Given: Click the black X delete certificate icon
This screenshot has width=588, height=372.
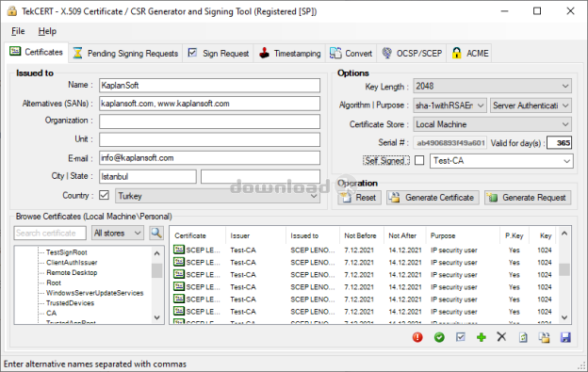Looking at the screenshot, I should pos(501,337).
